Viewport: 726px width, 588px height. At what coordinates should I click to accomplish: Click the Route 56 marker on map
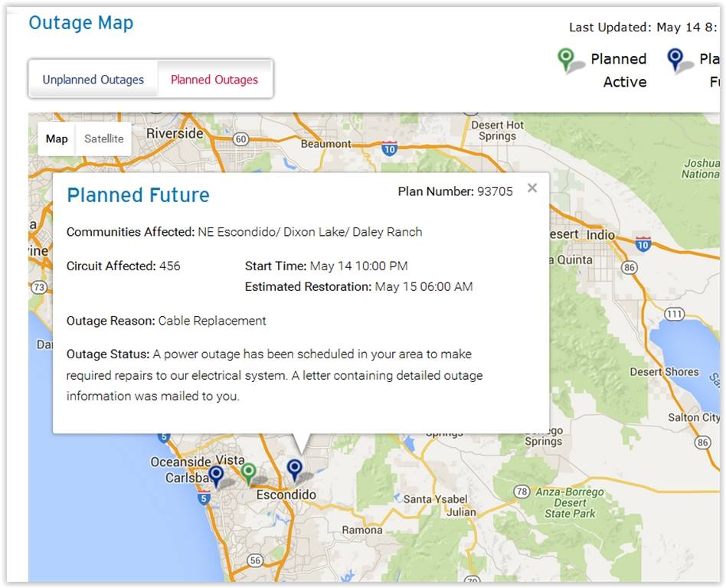(255, 560)
